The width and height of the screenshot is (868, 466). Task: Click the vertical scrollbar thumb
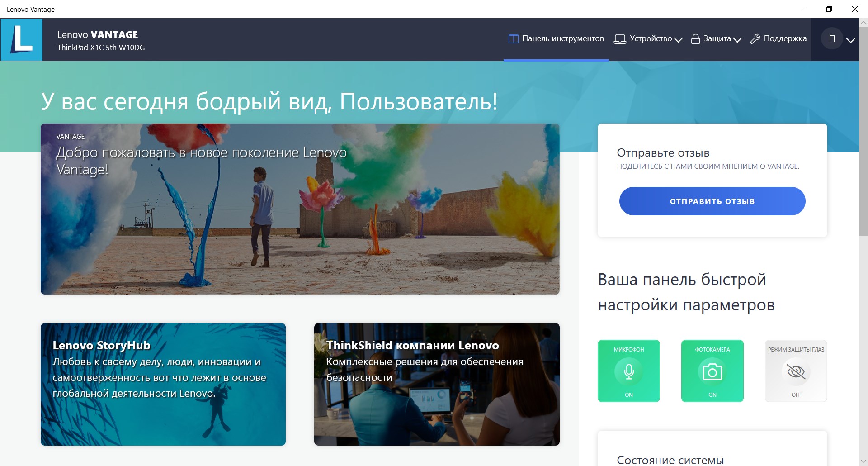[x=863, y=131]
